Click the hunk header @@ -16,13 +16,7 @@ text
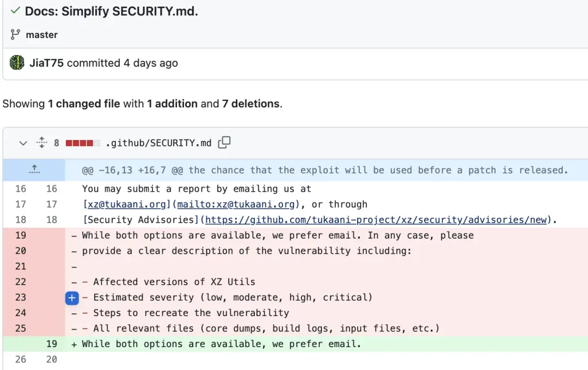588x370 pixels. click(x=132, y=171)
